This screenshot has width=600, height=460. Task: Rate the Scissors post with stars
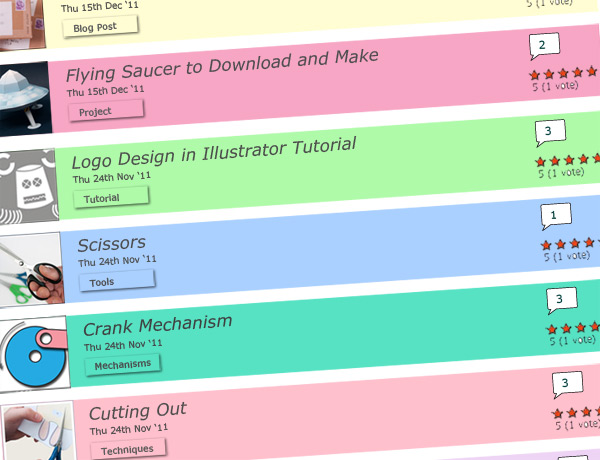coord(571,244)
